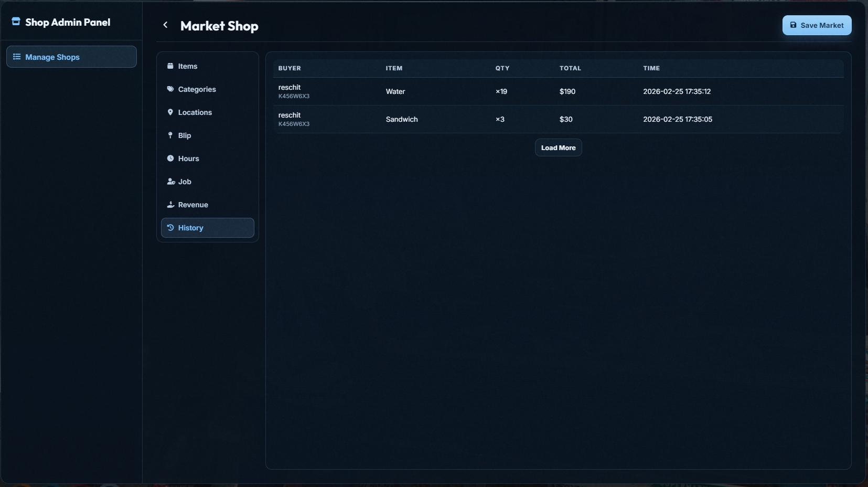Click the QTY column header
Viewport: 868px width, 487px height.
[x=502, y=68]
